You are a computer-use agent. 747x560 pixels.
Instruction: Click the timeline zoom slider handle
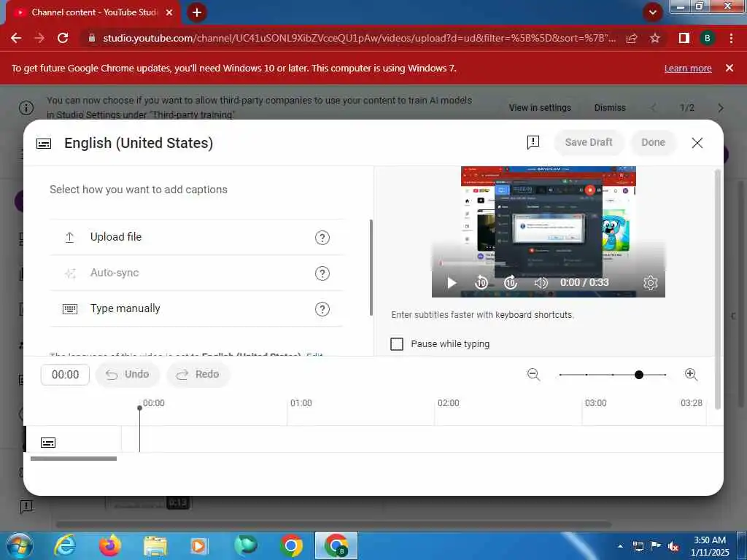coord(639,375)
